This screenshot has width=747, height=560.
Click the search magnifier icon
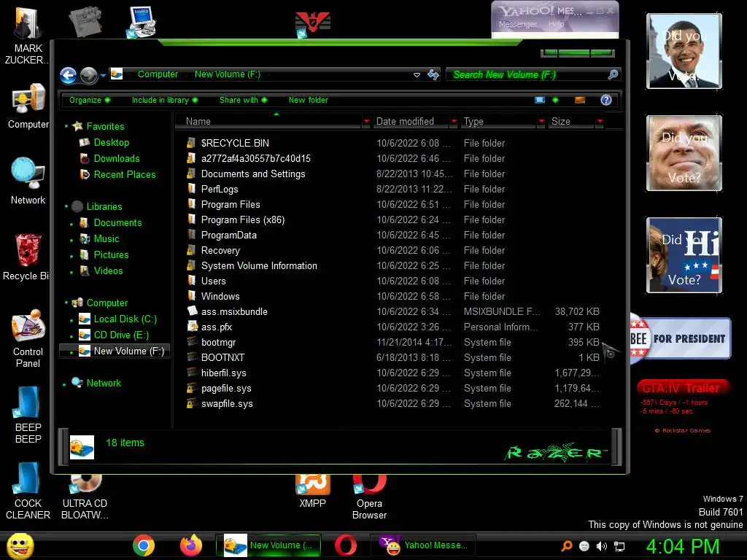click(x=613, y=74)
